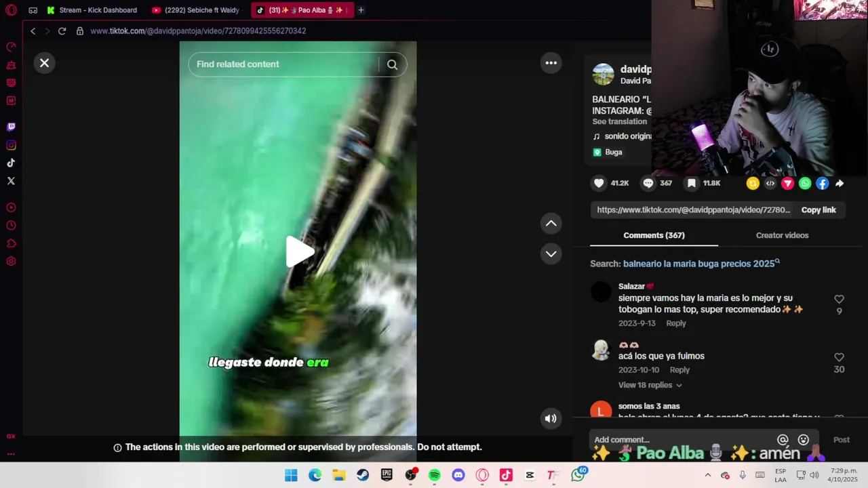Open search link balneario la maria buga precios 2025
The width and height of the screenshot is (868, 488).
pos(701,264)
